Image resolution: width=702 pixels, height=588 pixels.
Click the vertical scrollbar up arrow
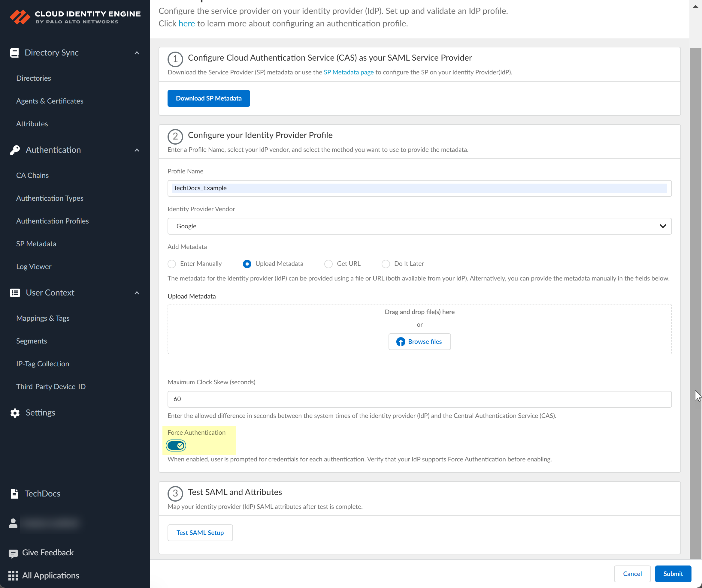695,7
